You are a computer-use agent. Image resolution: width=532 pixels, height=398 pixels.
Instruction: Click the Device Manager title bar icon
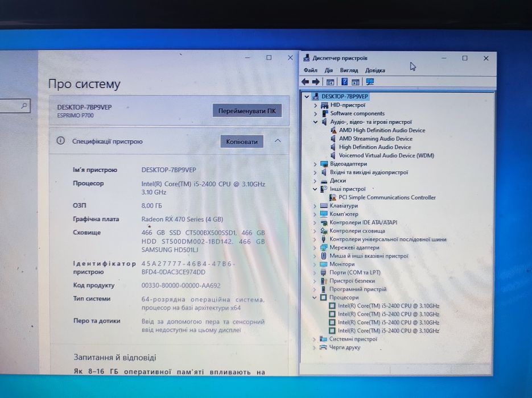pos(306,58)
